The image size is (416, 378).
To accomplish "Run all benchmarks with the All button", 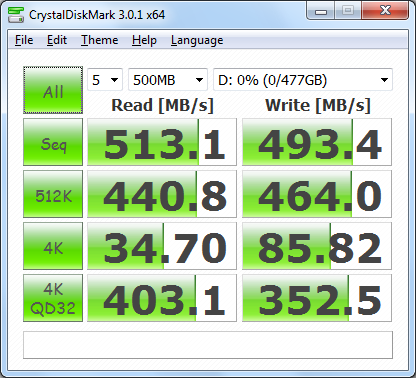I will point(53,90).
